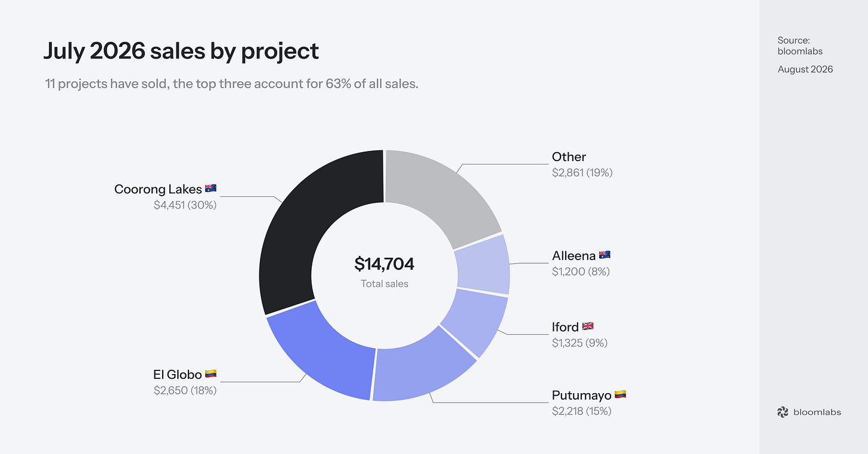
Task: Click the $14,704 total sales figure
Action: 385,264
